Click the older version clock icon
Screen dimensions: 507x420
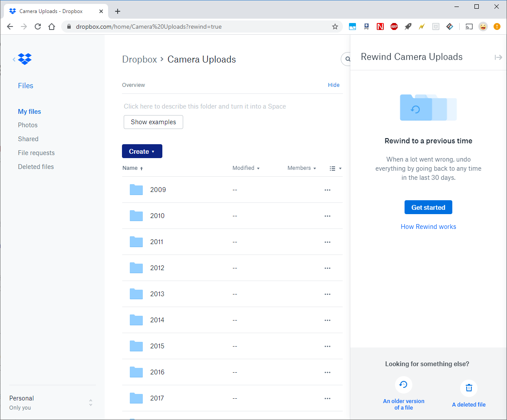404,384
